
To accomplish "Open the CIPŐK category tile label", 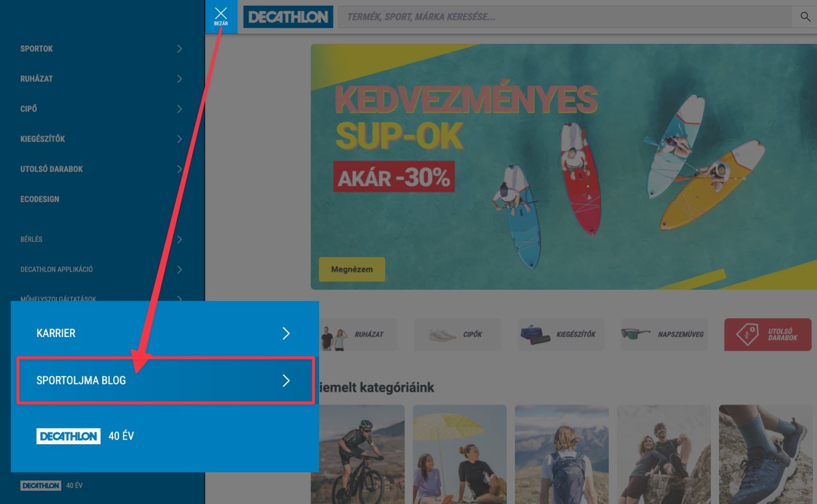I will [x=473, y=334].
